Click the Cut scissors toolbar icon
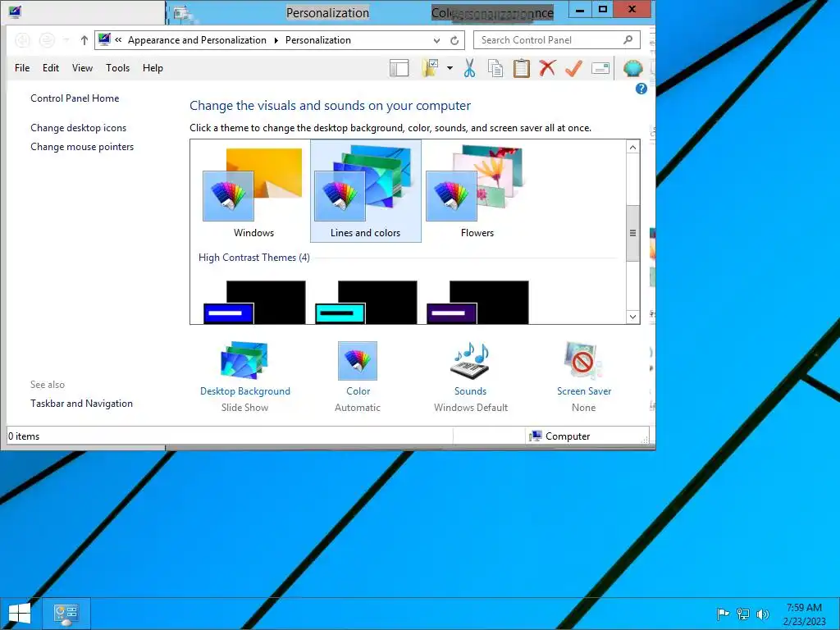 tap(469, 68)
